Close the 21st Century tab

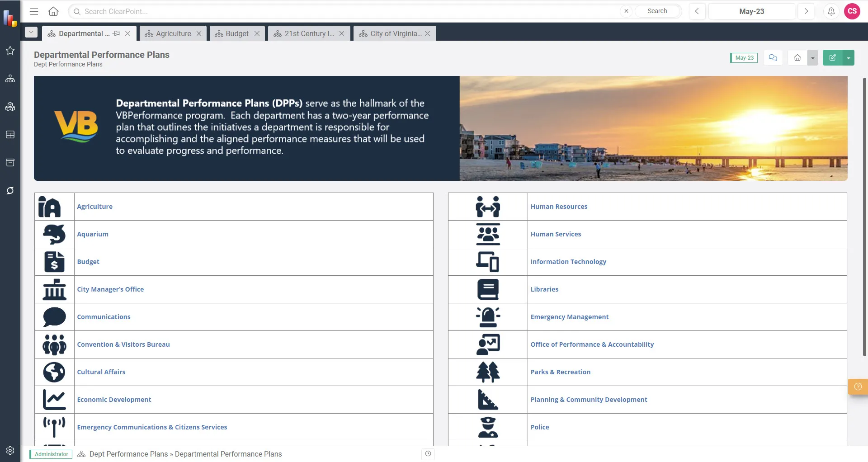point(342,33)
